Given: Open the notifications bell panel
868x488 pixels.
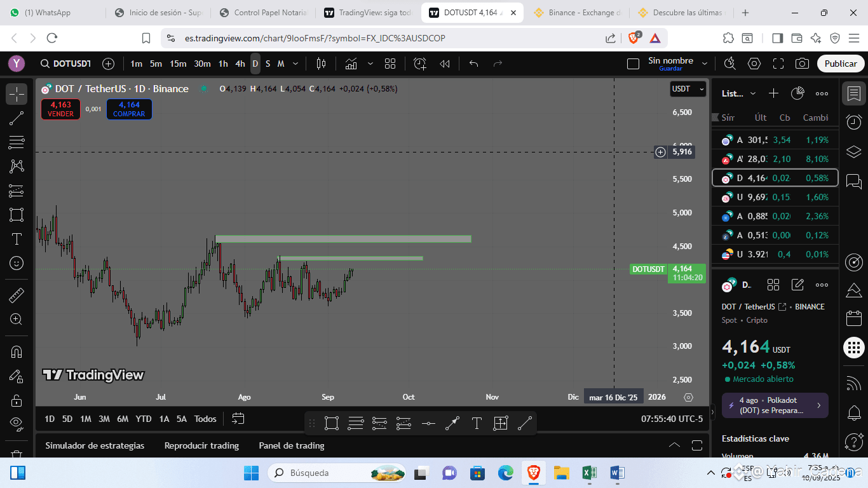Looking at the screenshot, I should 854,413.
